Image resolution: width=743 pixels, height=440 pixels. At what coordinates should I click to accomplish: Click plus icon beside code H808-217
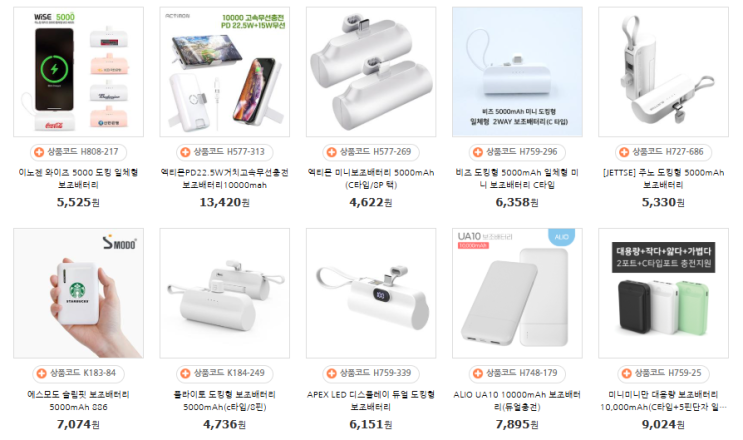tap(39, 152)
